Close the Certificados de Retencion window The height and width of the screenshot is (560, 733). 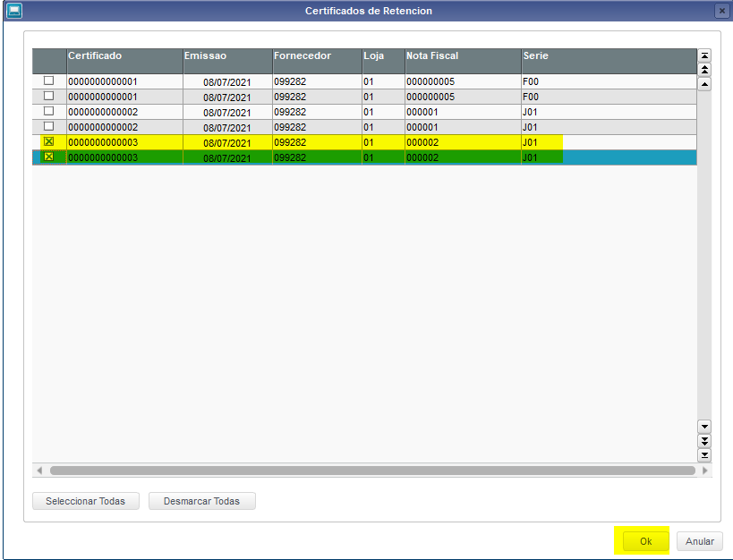(721, 11)
